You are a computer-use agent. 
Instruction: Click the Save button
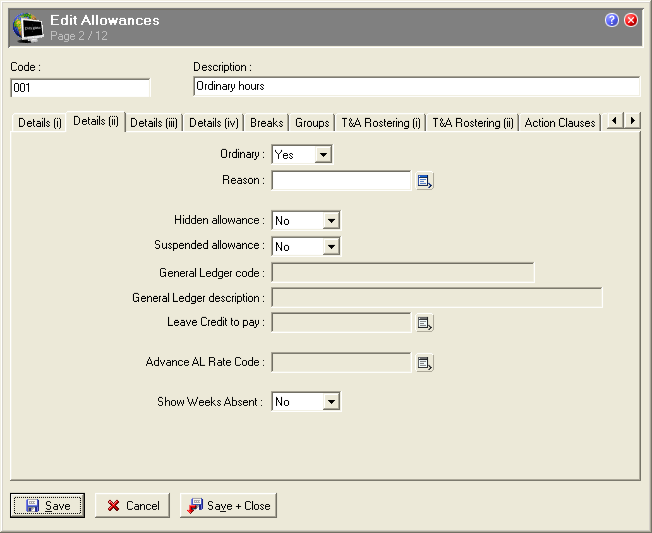pyautogui.click(x=47, y=506)
